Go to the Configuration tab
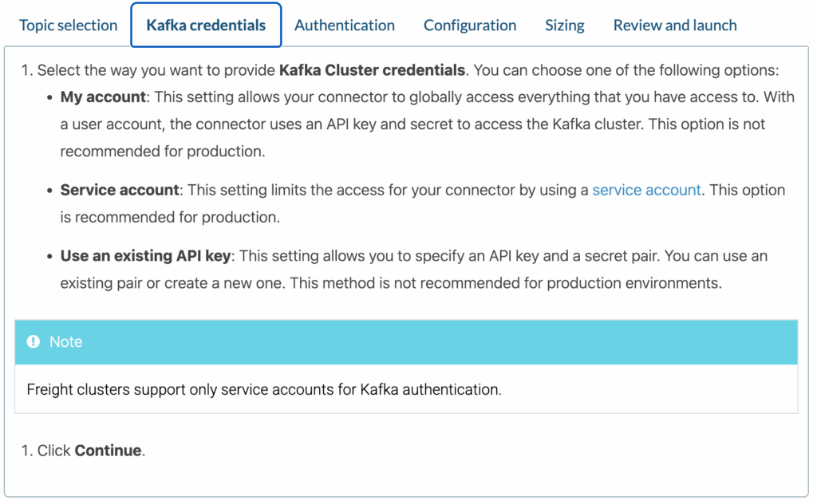The image size is (817, 504). pos(469,25)
